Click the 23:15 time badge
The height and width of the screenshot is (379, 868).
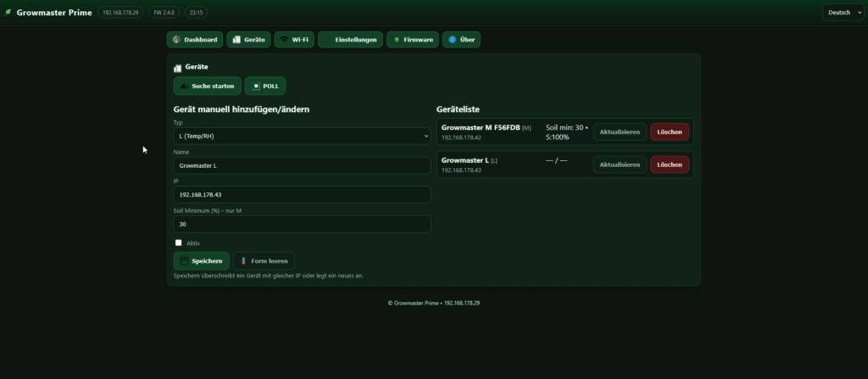[x=196, y=12]
